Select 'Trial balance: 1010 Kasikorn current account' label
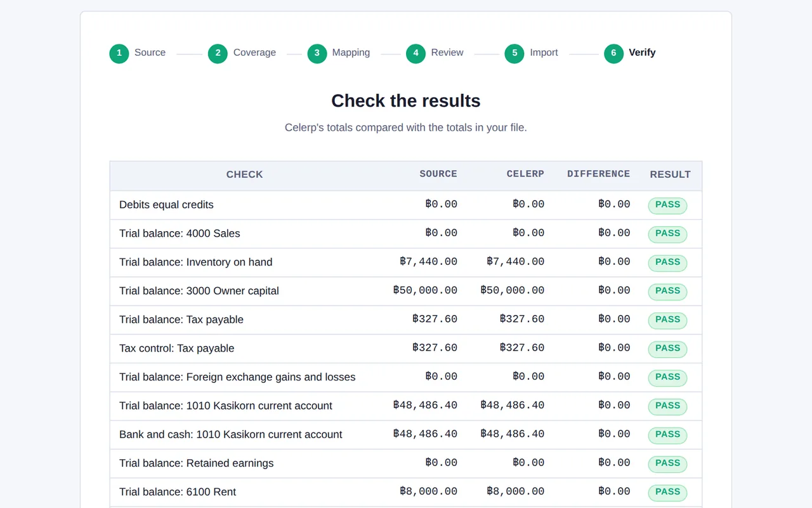The image size is (812, 508). [x=226, y=406]
